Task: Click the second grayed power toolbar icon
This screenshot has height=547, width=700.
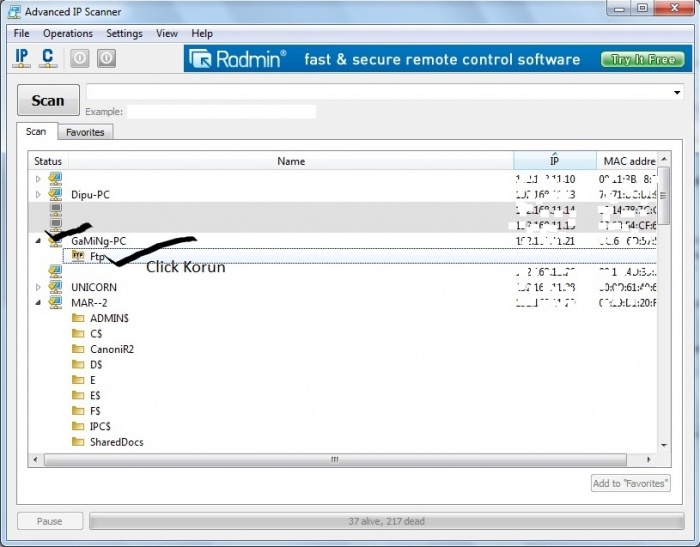Action: [107, 58]
